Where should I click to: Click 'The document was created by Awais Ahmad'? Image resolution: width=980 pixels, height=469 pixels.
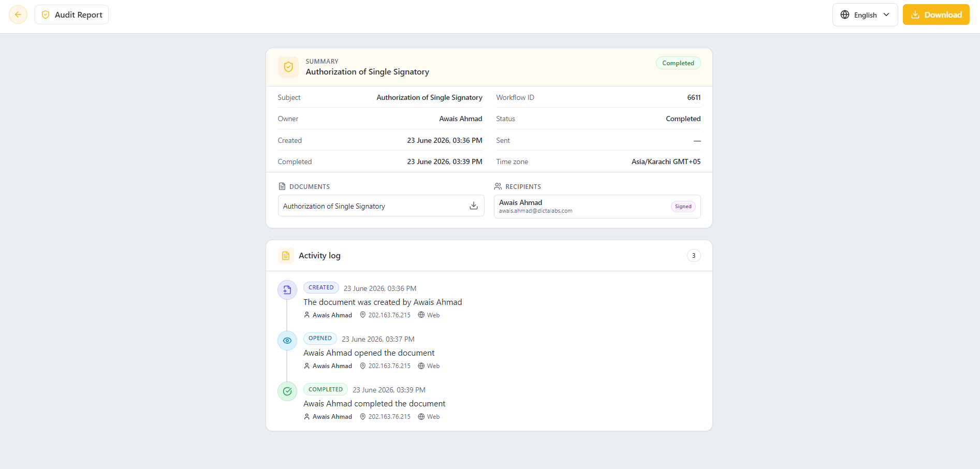tap(383, 302)
